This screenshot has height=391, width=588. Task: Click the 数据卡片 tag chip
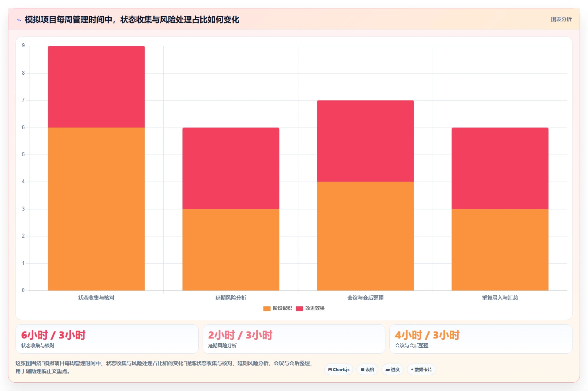[x=422, y=370]
